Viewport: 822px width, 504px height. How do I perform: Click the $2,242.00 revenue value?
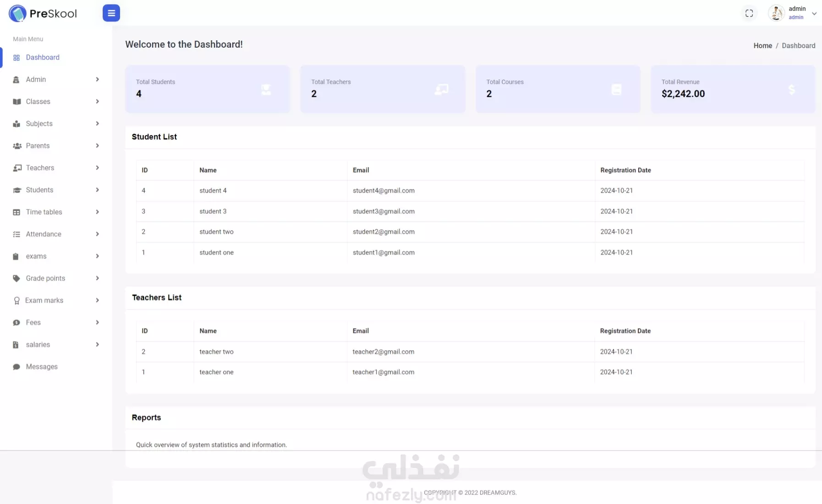click(x=683, y=94)
